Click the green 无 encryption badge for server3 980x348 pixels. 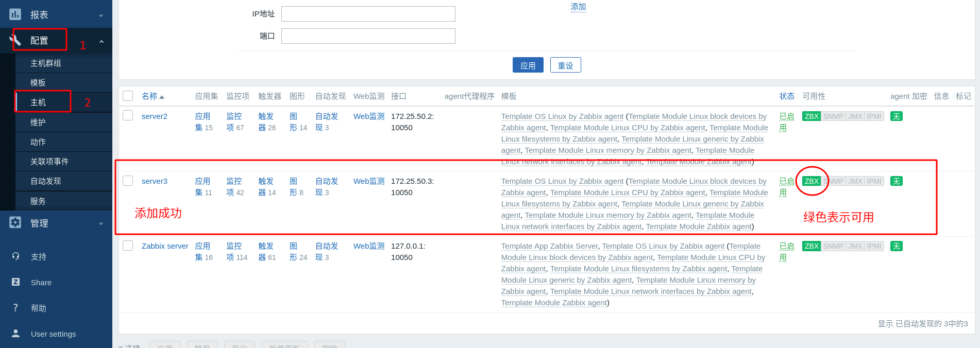pyautogui.click(x=897, y=181)
